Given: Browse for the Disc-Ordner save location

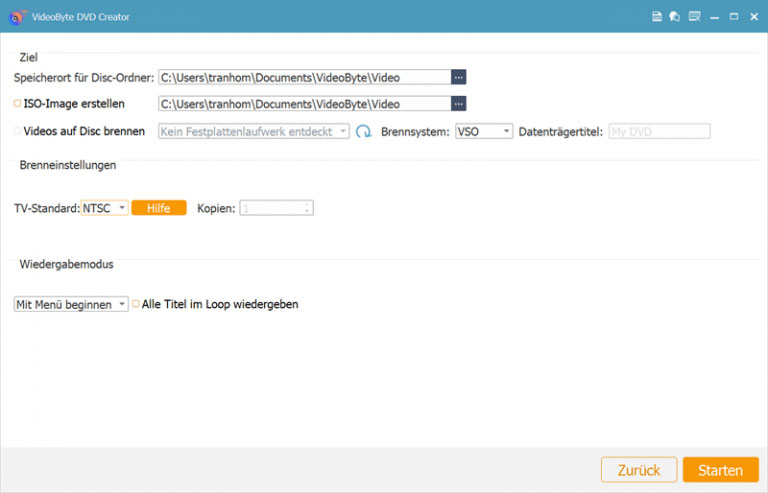Looking at the screenshot, I should [x=459, y=77].
